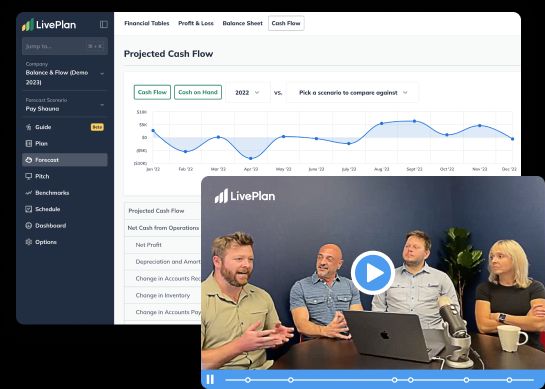This screenshot has width=545, height=389.
Task: Click the video progress bar track
Action: pyautogui.click(x=379, y=380)
